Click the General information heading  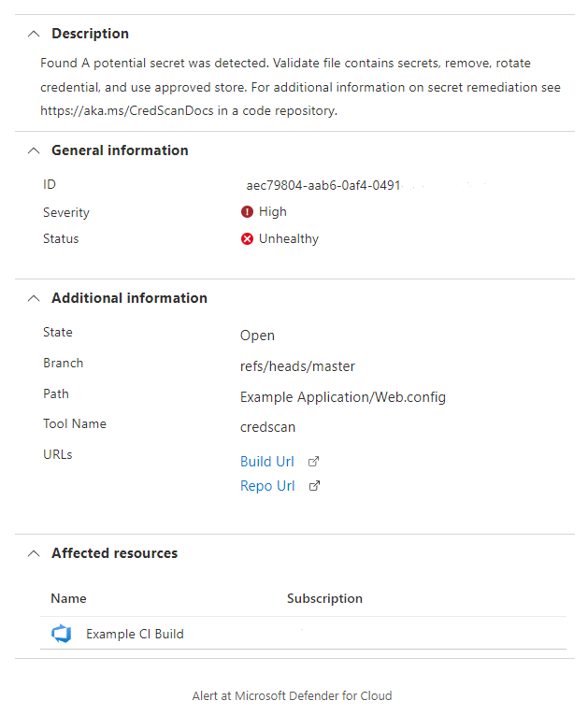[x=120, y=150]
